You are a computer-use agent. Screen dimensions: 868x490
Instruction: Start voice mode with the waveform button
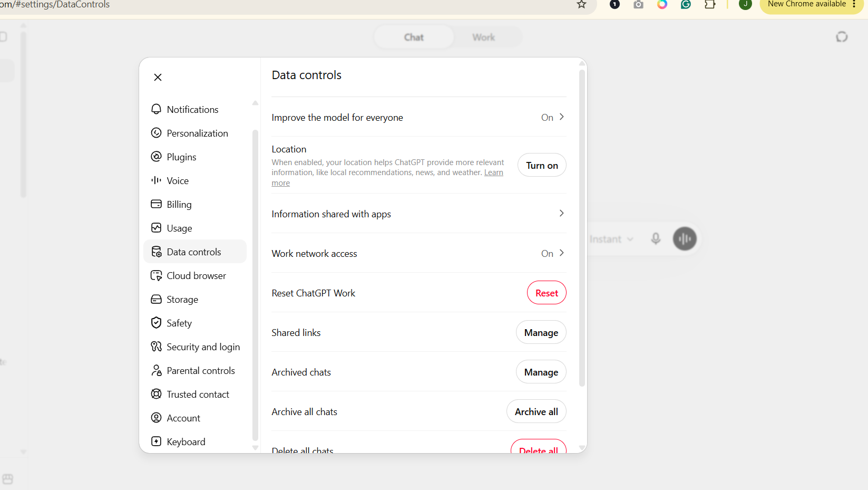(x=685, y=239)
